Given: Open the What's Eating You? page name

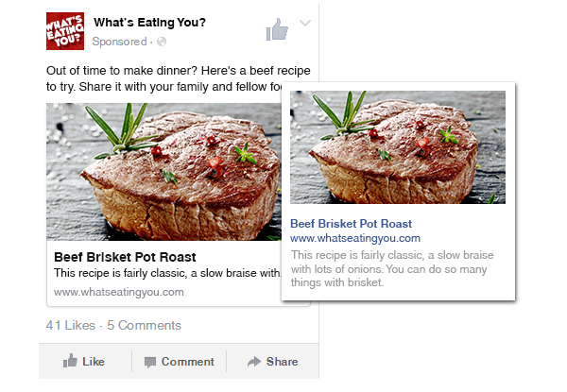Looking at the screenshot, I should click(149, 23).
